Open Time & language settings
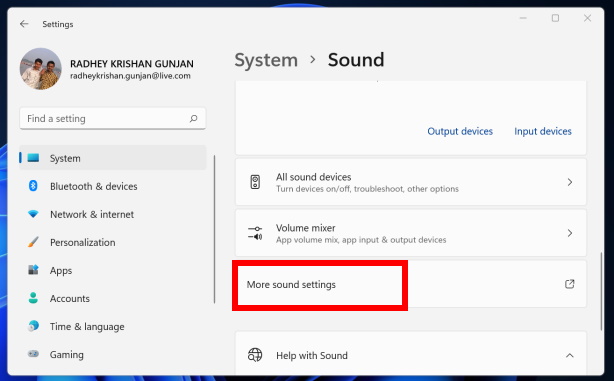Screen dimensions: 614x381 (x=113, y=326)
